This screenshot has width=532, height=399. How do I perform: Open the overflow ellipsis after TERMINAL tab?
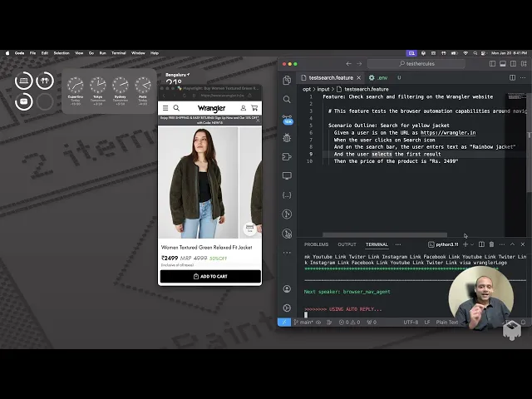(398, 244)
